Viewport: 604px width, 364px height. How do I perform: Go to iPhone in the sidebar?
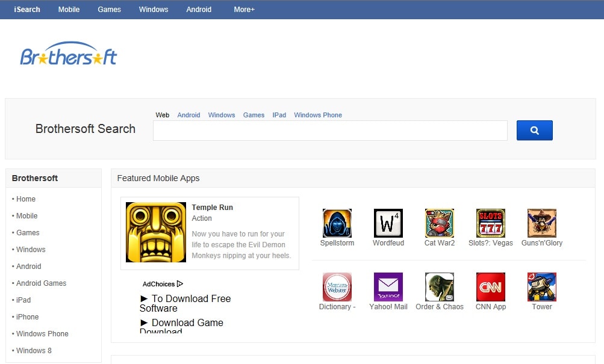27,317
